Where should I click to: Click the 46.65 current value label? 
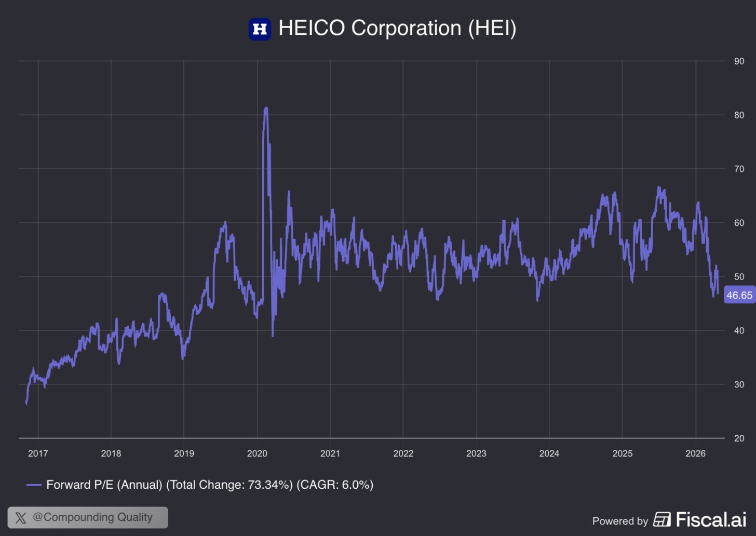739,295
